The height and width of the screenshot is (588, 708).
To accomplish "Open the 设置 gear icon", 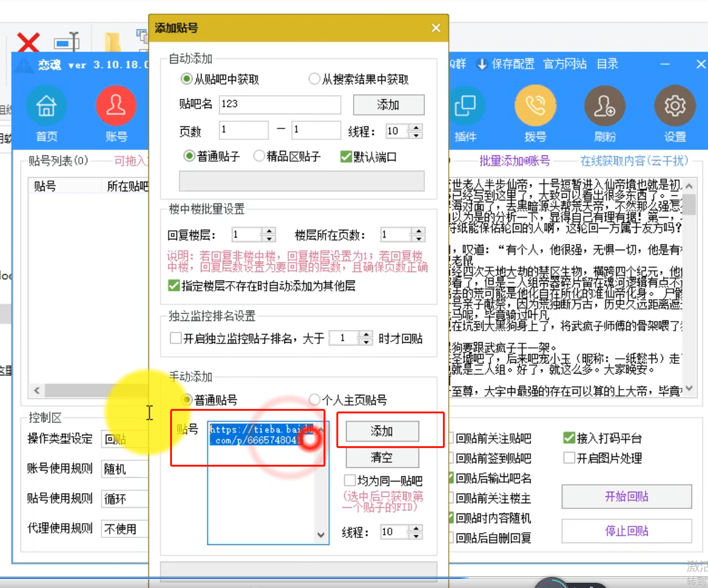I will (x=675, y=106).
